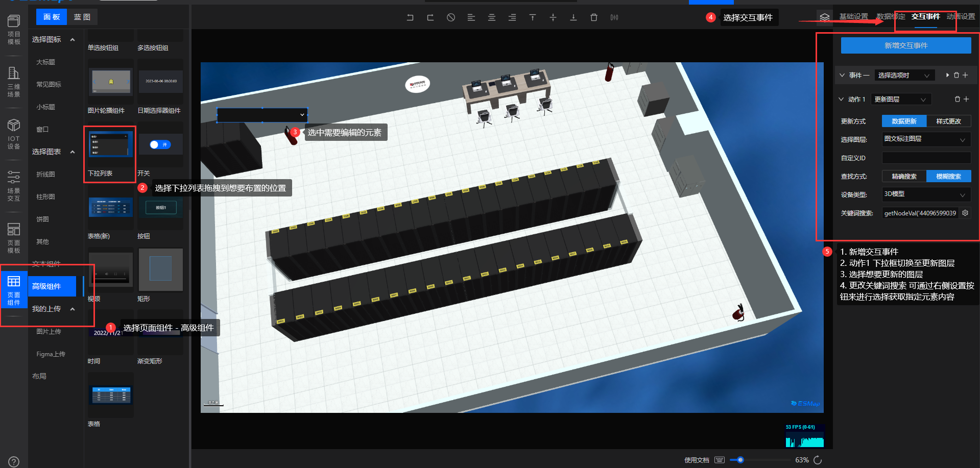Collapse the 选择图标 section
The width and height of the screenshot is (980, 468).
coord(73,40)
